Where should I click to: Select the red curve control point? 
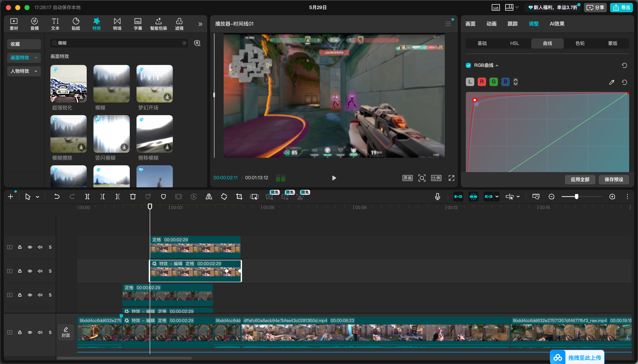[474, 100]
